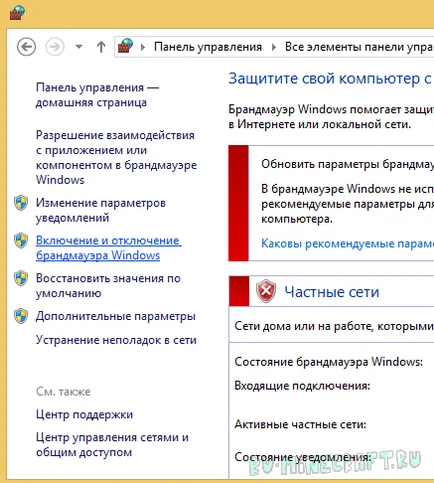Click shield icon beside Восстановить значения
This screenshot has height=483, width=434.
coord(21,278)
